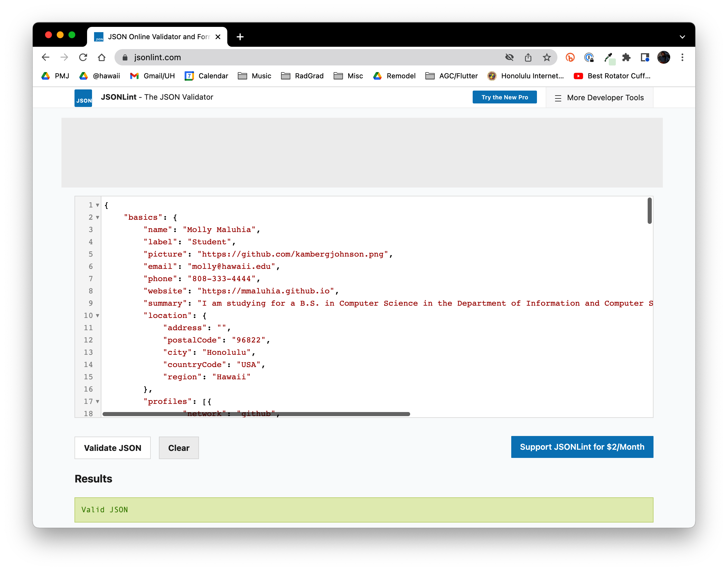Open the share icon in the address bar
This screenshot has width=728, height=571.
pyautogui.click(x=528, y=58)
